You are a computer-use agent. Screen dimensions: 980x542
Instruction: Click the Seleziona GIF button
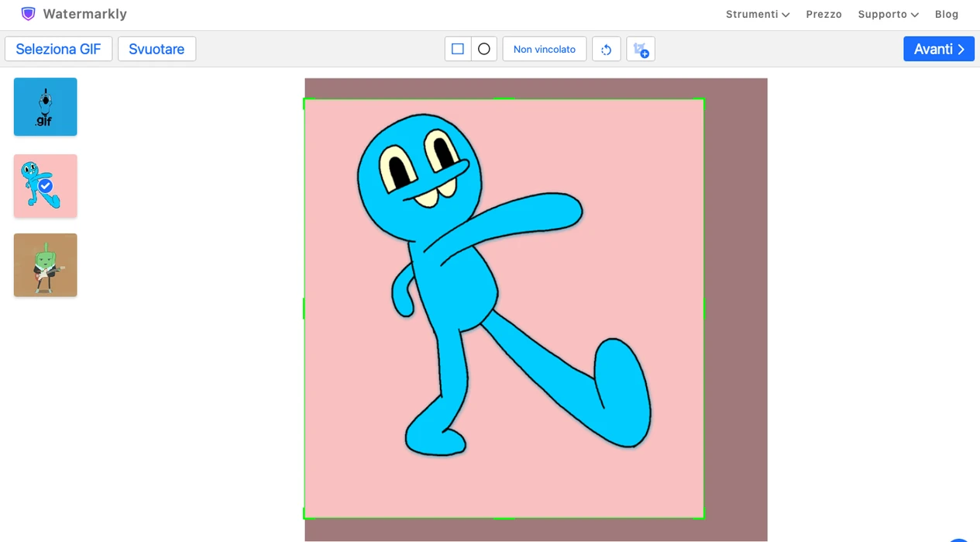point(59,49)
